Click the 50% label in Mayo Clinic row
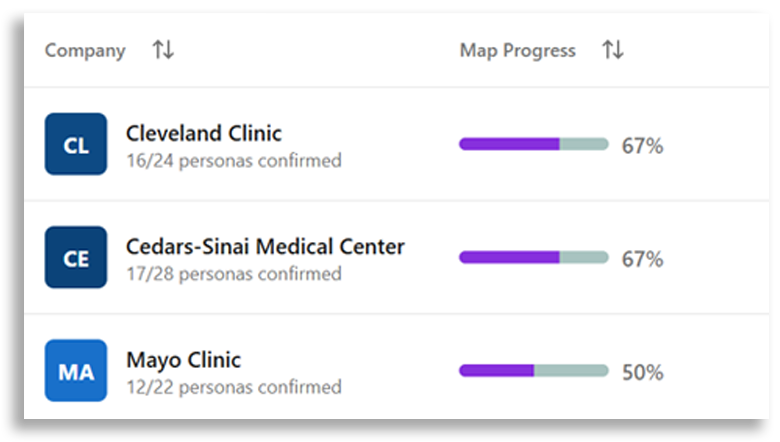Image resolution: width=780 pixels, height=442 pixels. point(642,372)
